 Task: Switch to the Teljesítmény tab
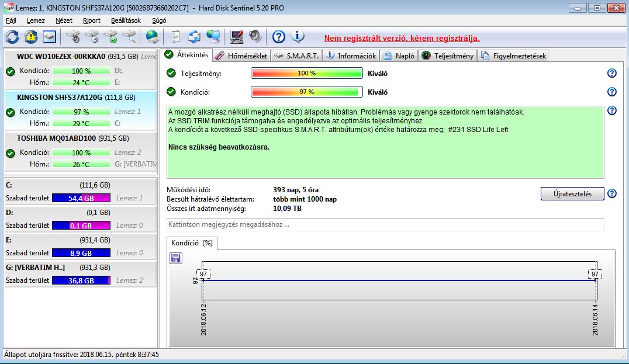448,56
